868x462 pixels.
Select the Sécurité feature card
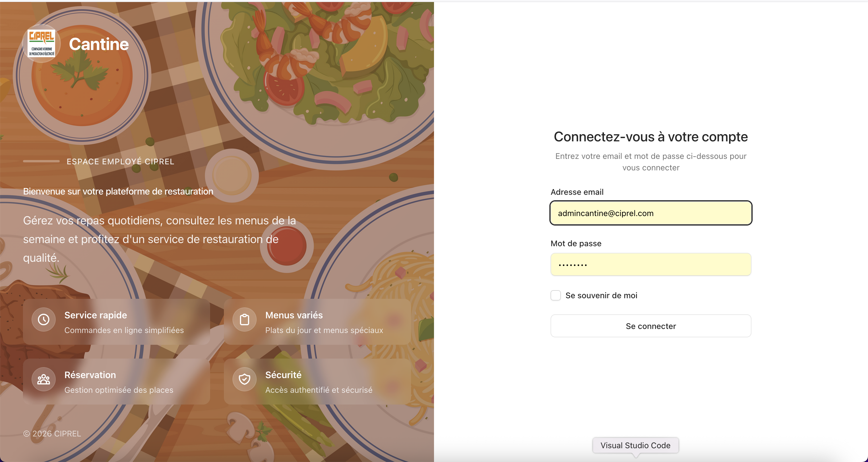317,381
